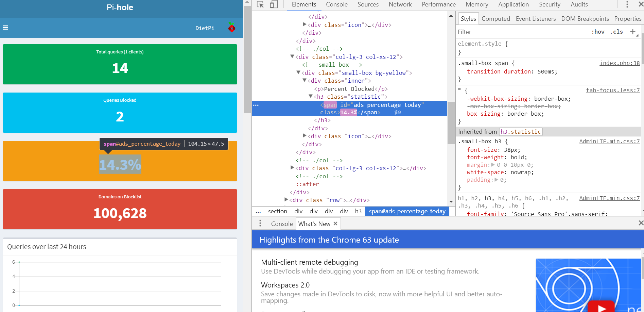Select the Properties sidebar tab
644x312 pixels.
coord(628,19)
